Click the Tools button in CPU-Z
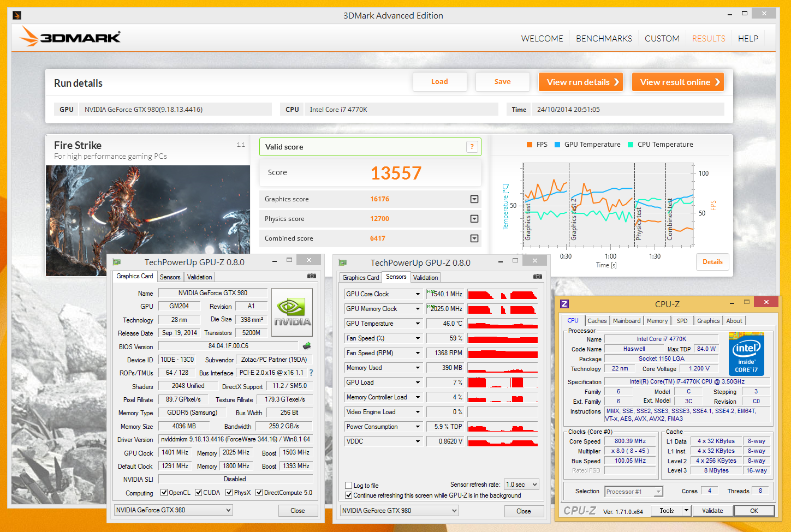Screen dimensions: 791x532 coord(667,511)
